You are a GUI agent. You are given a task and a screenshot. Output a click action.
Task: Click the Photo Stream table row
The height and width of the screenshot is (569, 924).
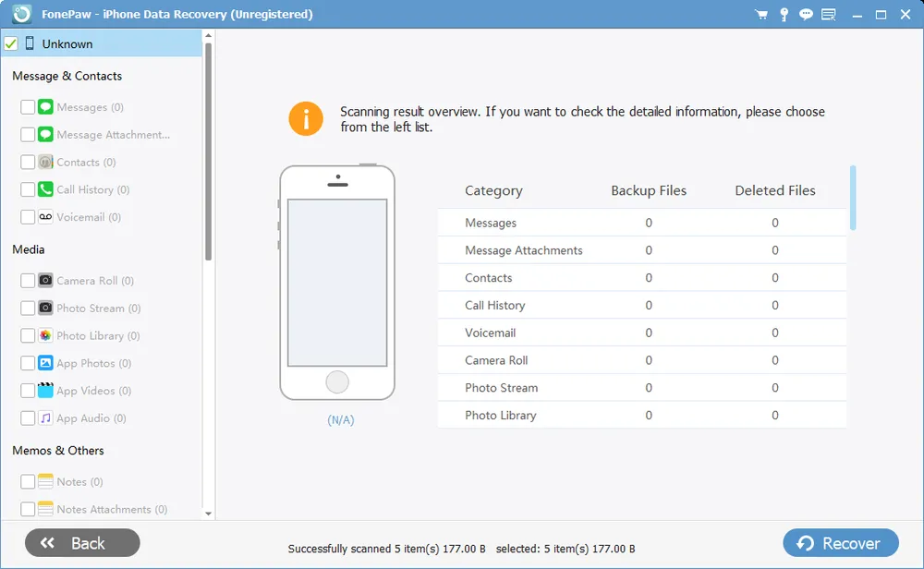point(642,388)
